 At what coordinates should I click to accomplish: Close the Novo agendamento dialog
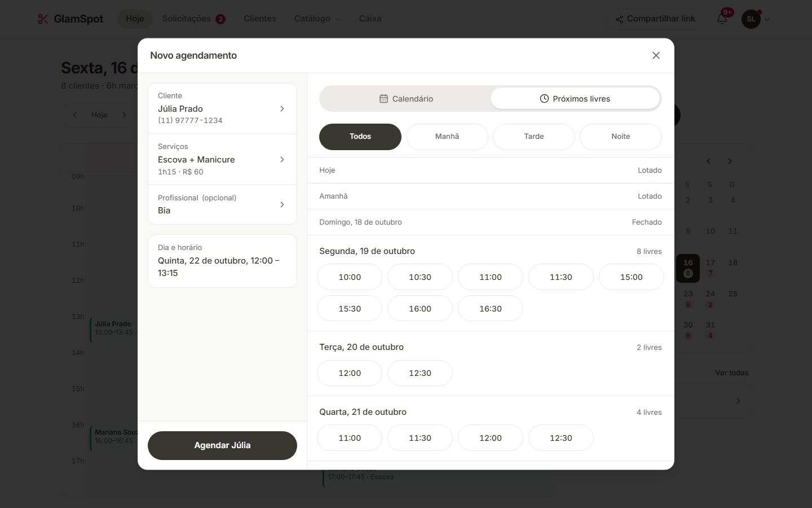[x=656, y=55]
